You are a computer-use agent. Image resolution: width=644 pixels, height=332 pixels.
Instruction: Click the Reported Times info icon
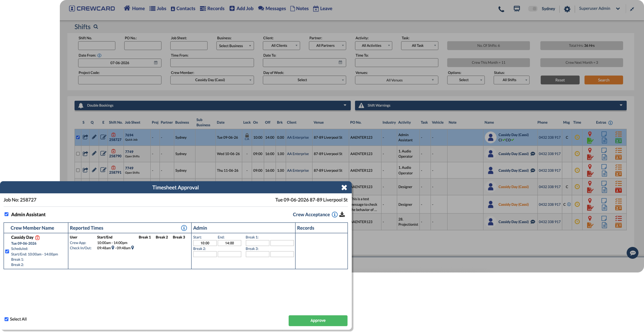click(184, 228)
